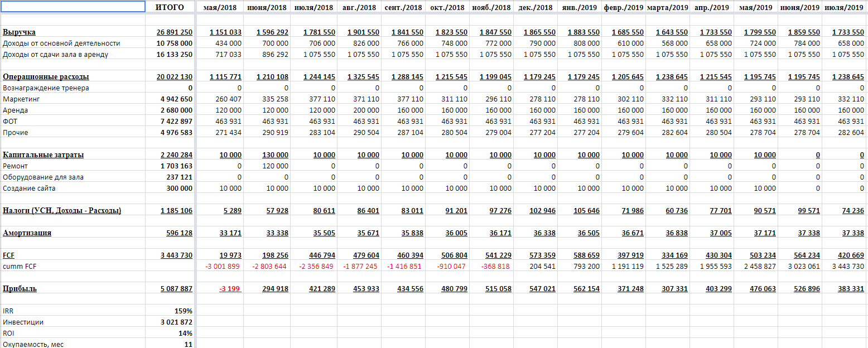Screen dimensions: 868x348
Task: Select июнь/2019 FCF cell 564 234
Action: [800, 255]
